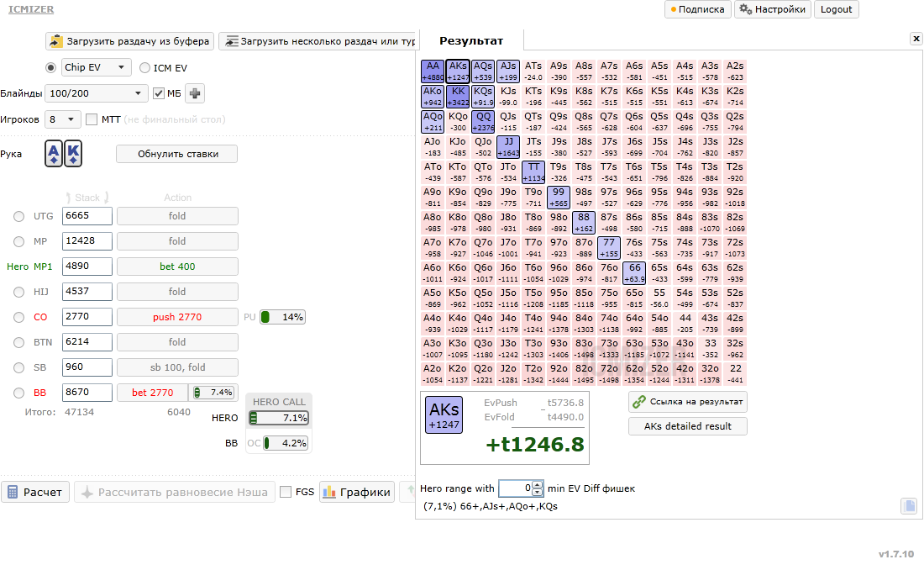924x570 pixels.
Task: Select the 88 hand cell
Action: coord(584,223)
